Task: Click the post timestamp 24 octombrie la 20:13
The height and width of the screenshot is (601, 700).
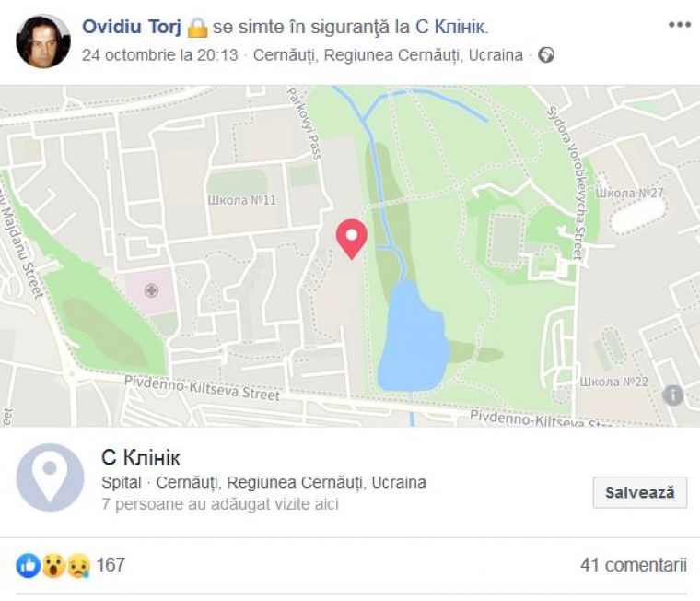Action: coord(160,55)
